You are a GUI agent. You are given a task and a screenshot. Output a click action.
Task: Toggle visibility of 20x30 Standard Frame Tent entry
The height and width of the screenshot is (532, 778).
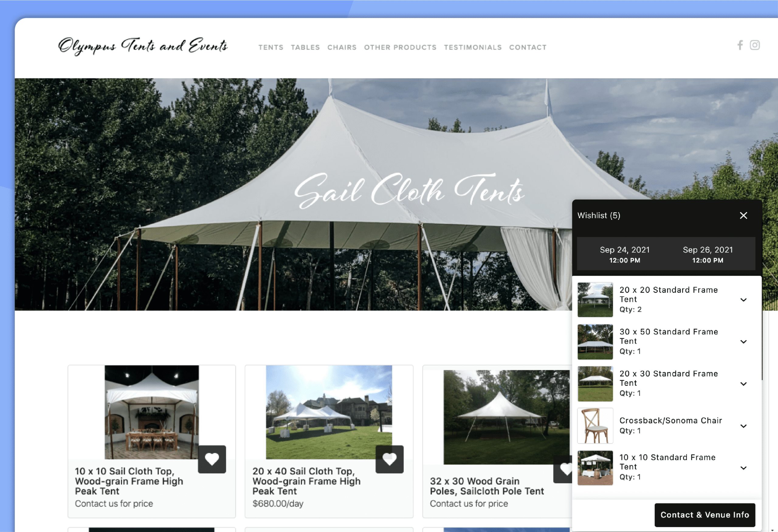click(x=743, y=383)
